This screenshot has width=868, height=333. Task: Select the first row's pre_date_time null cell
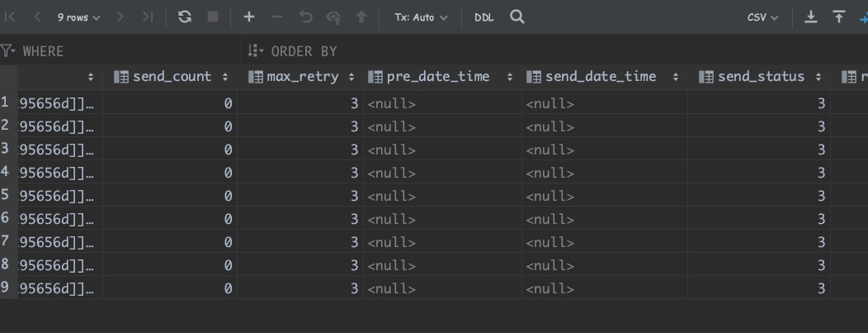coord(441,103)
